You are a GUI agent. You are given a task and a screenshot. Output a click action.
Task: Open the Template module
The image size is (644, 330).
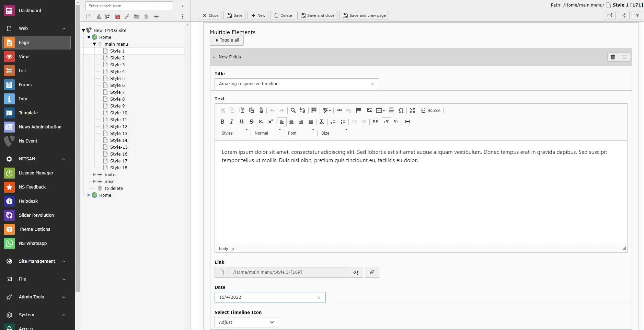click(37, 113)
